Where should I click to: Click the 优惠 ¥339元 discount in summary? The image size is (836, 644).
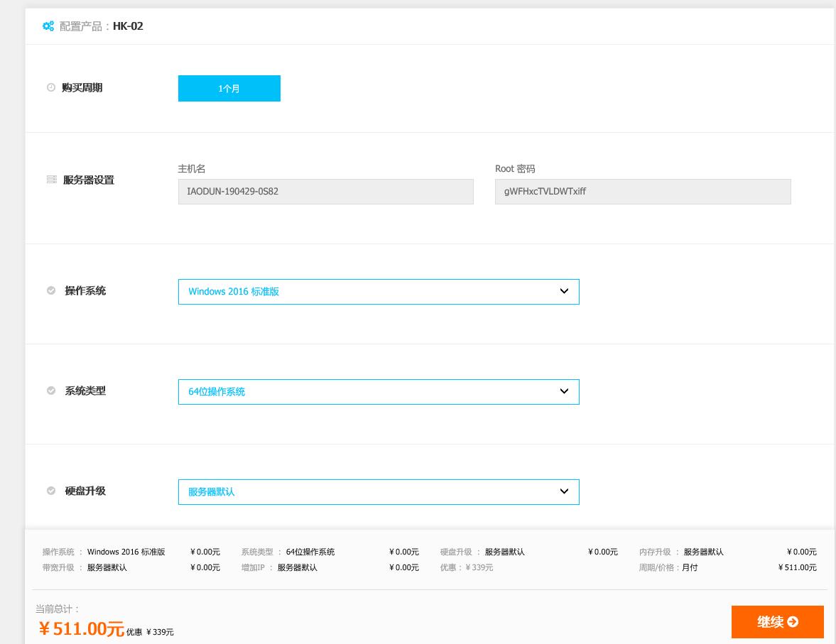pos(466,567)
